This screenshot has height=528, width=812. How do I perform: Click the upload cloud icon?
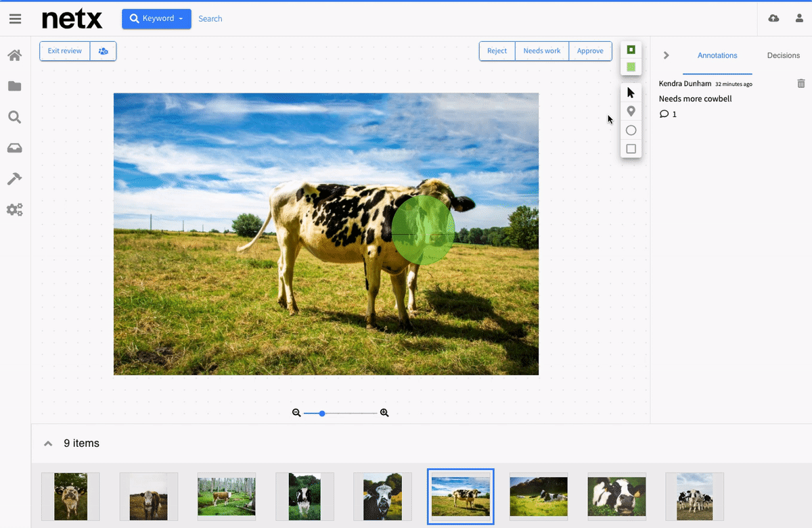[773, 18]
